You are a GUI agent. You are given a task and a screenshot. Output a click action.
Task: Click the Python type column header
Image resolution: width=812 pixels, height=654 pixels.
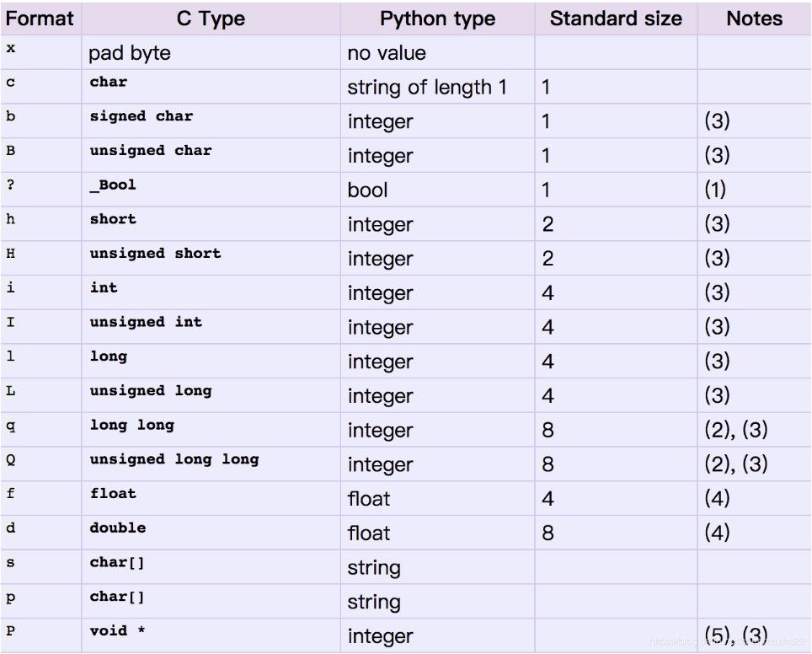(x=436, y=18)
